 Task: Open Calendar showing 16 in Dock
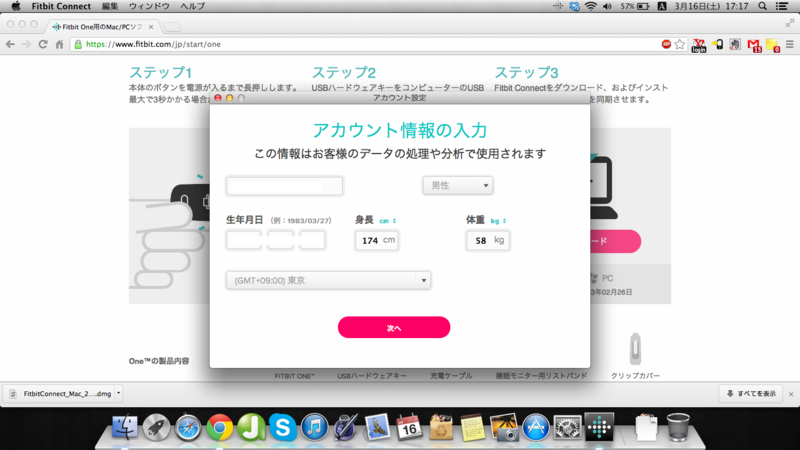[x=409, y=427]
